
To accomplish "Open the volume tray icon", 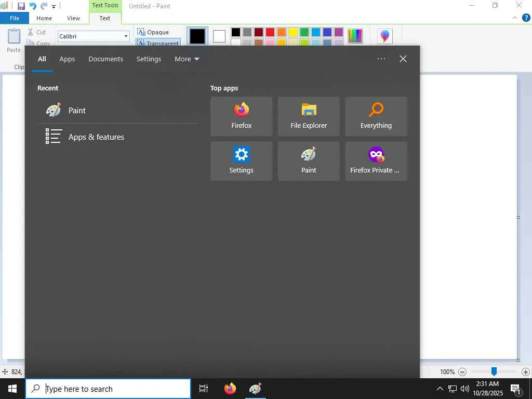I will click(x=465, y=389).
